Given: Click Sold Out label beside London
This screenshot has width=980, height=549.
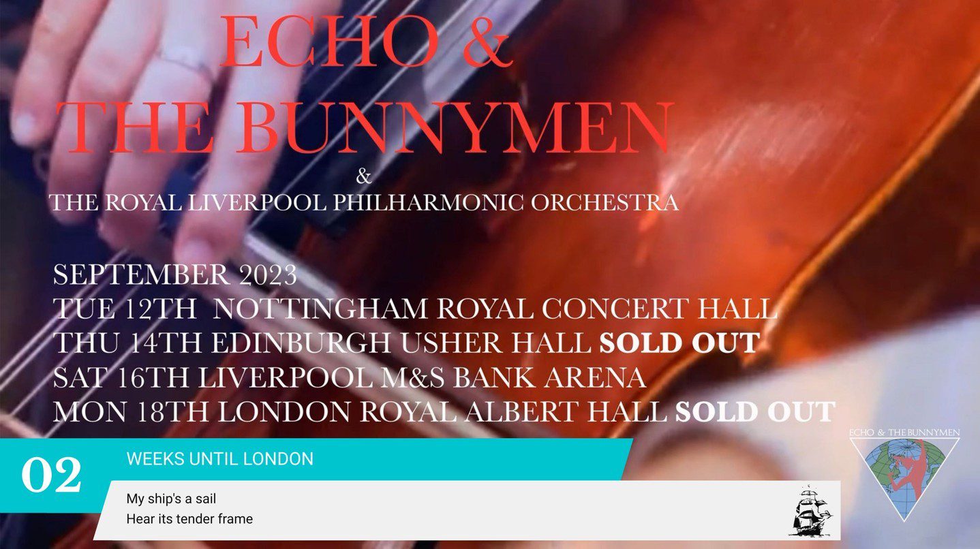Looking at the screenshot, I should 755,412.
